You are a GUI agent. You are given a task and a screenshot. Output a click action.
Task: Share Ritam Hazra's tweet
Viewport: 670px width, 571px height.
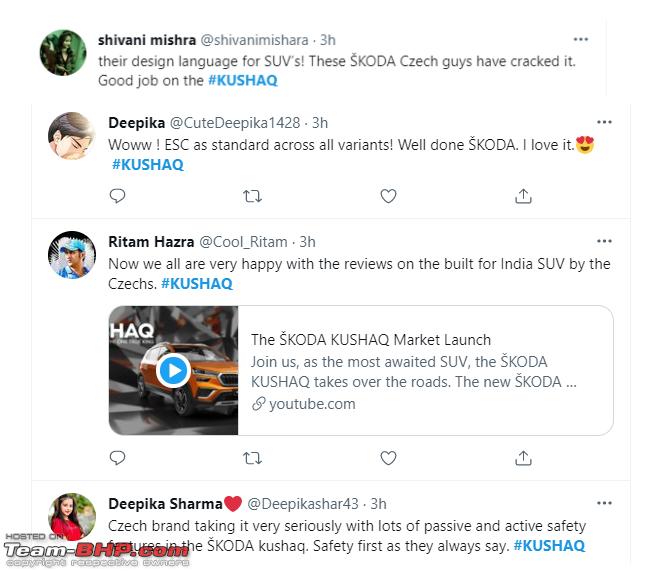523,458
